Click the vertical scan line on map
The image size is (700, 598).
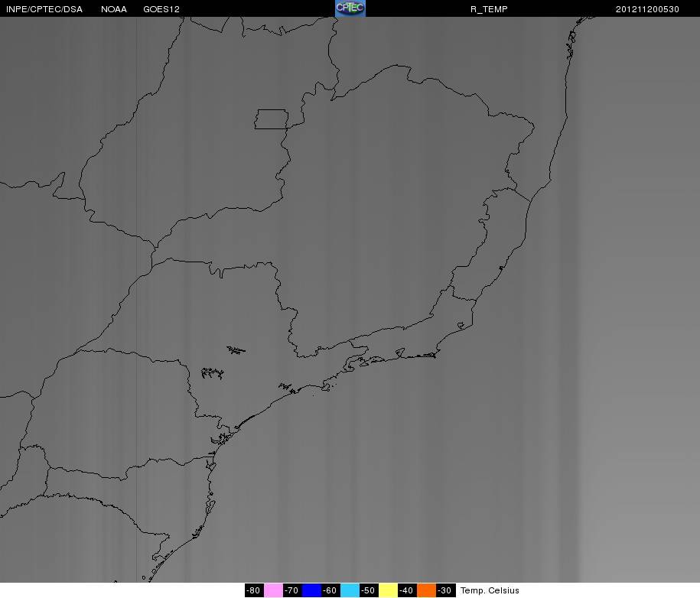[x=136, y=299]
